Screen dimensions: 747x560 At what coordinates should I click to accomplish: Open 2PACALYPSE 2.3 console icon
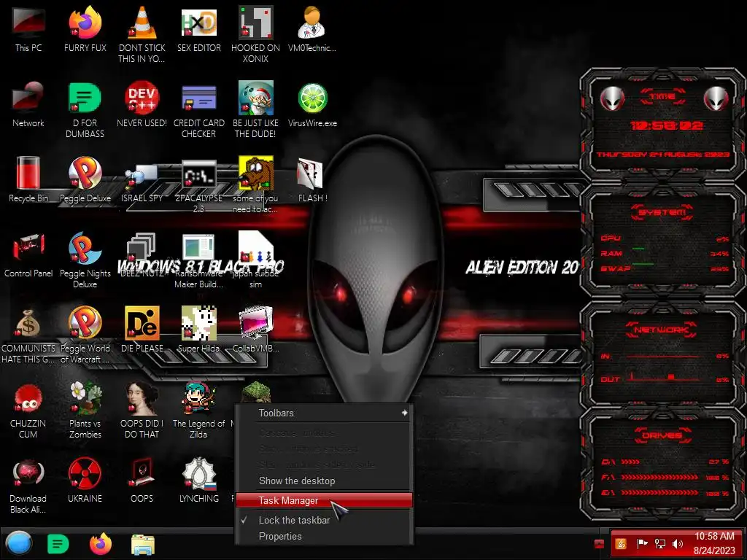point(199,174)
